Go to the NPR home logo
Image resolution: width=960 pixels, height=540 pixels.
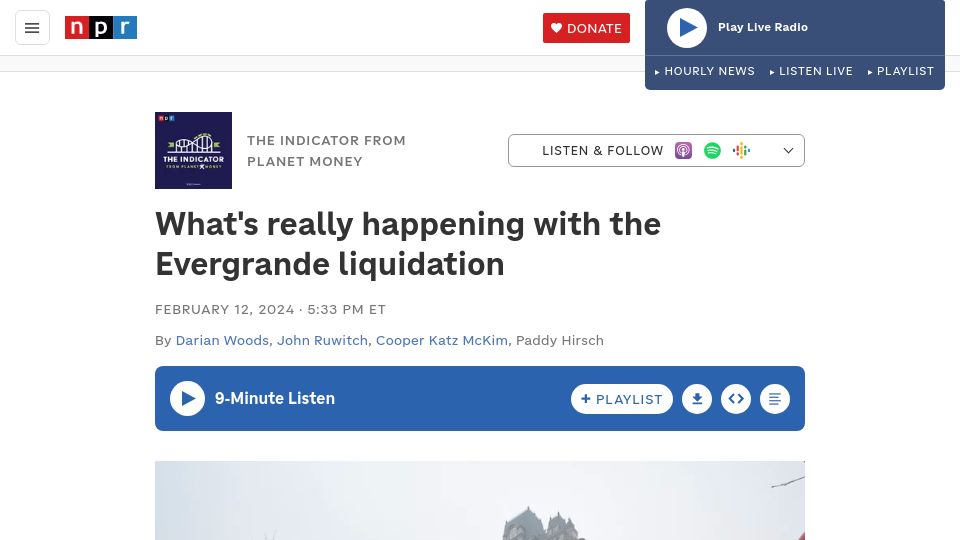101,28
